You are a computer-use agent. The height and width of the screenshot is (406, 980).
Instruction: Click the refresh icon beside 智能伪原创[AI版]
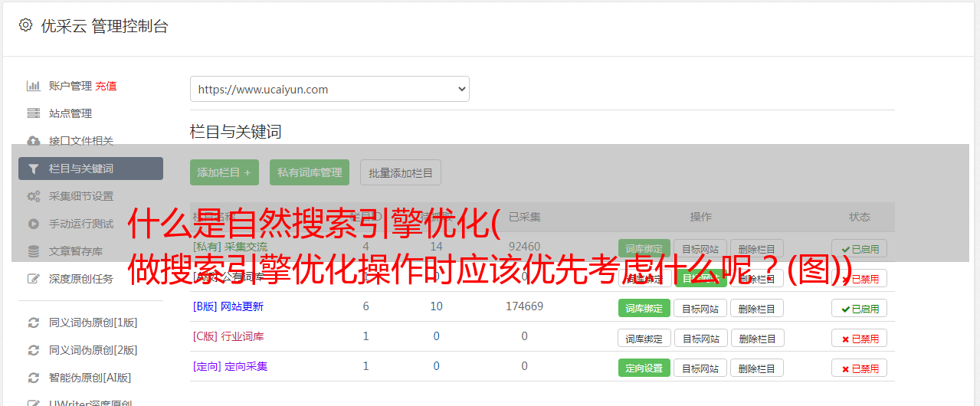click(34, 378)
